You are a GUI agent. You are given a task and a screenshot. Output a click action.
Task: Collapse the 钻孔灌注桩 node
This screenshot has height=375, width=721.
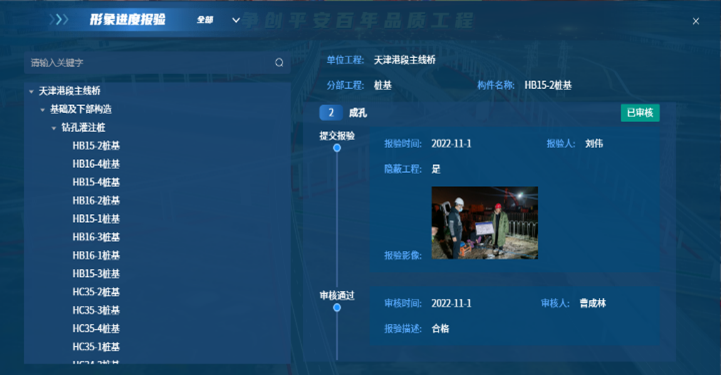54,128
